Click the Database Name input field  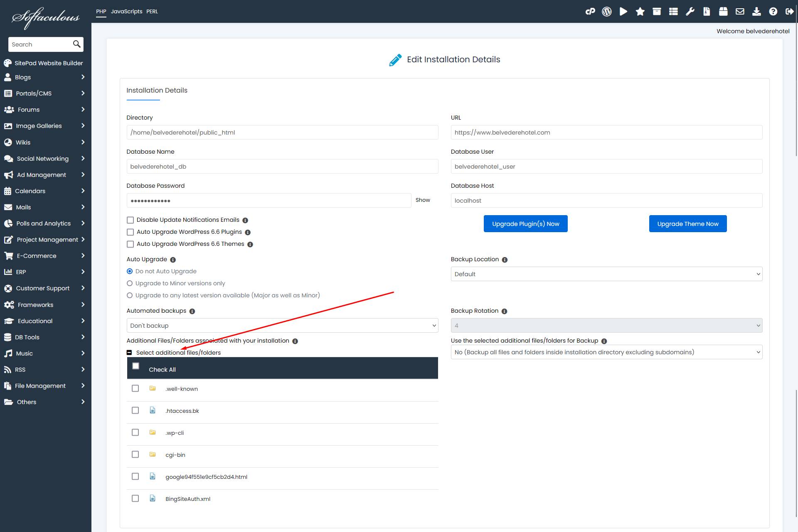[x=282, y=167]
